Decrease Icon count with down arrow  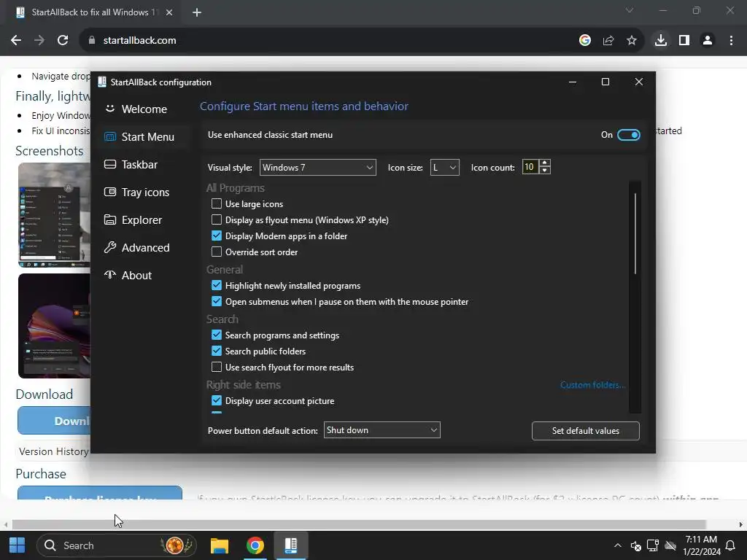(x=544, y=171)
